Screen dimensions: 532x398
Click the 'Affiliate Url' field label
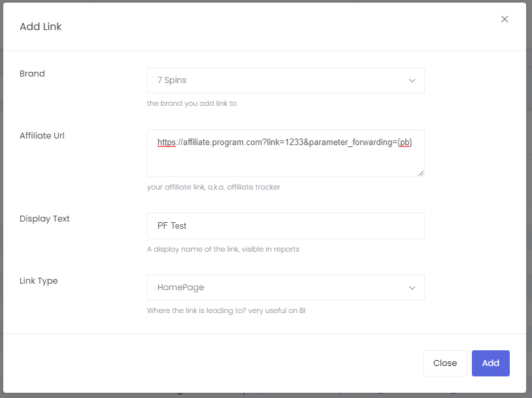(x=42, y=135)
